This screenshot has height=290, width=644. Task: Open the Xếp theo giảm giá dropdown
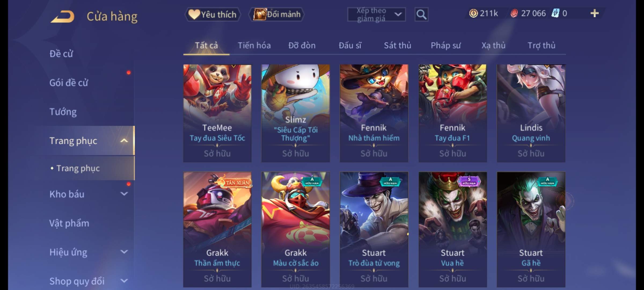376,15
